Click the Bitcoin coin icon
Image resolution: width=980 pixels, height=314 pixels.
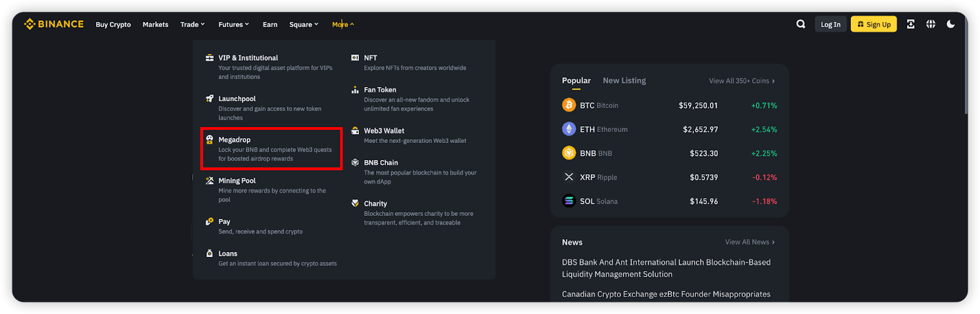pyautogui.click(x=569, y=105)
